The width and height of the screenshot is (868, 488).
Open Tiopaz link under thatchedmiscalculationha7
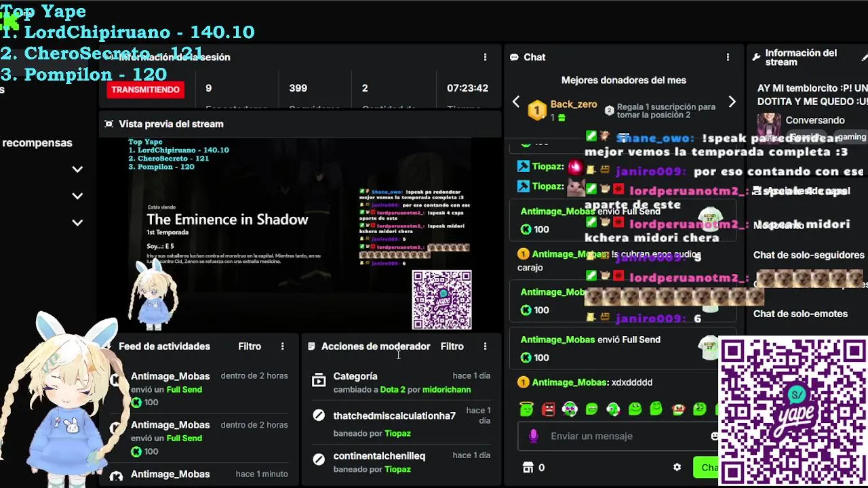(x=397, y=433)
